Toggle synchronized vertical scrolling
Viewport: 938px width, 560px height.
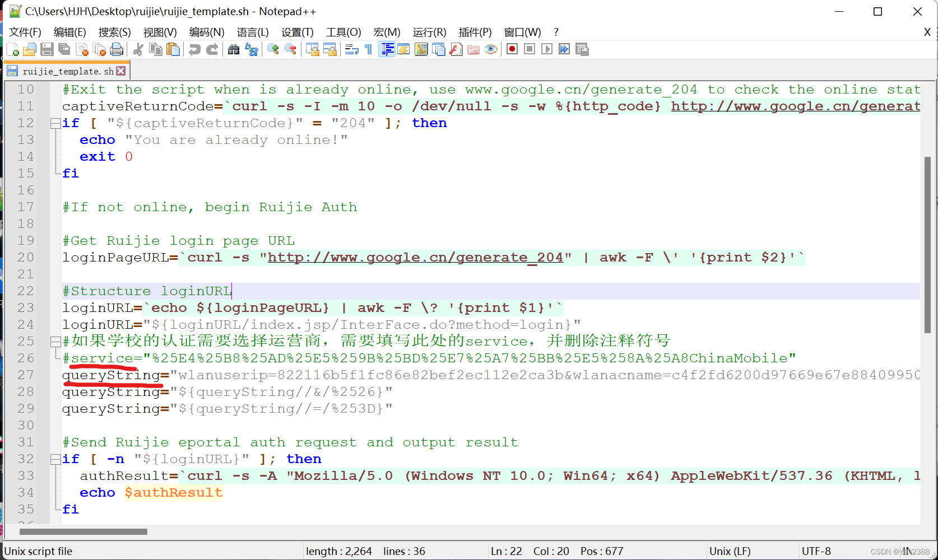coord(313,49)
